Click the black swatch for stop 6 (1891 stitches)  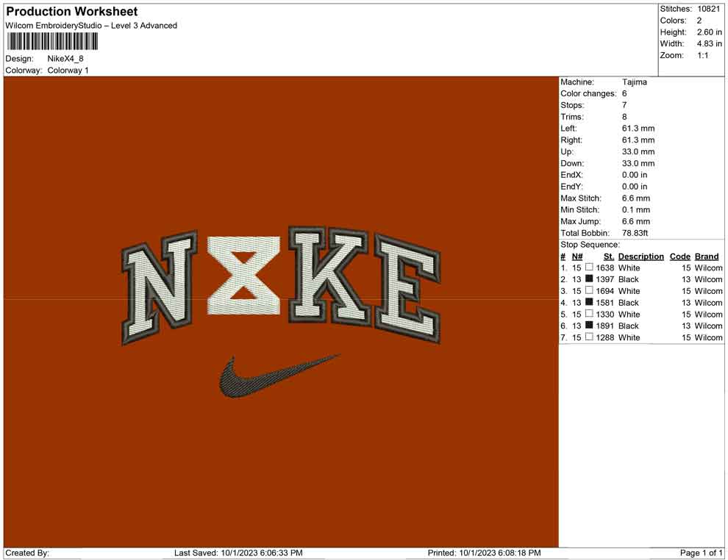tap(589, 326)
